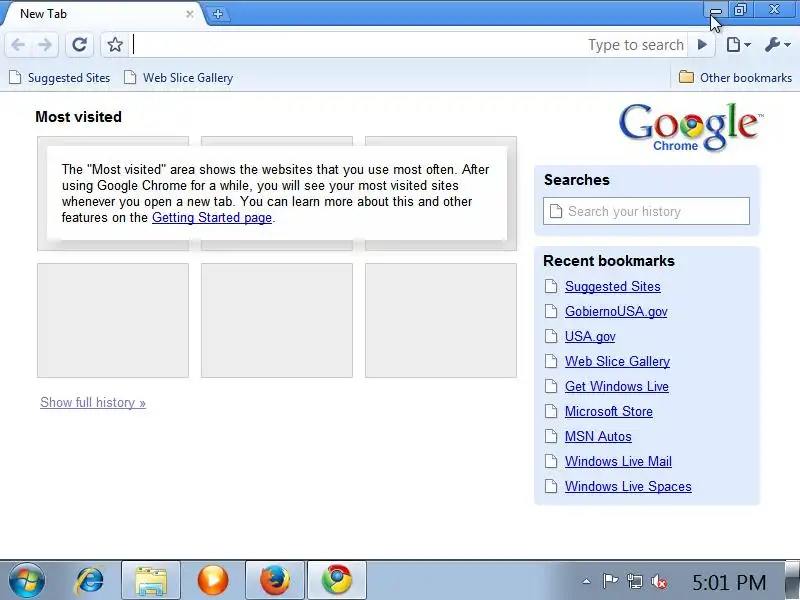Viewport: 800px width, 600px height.
Task: Open Show full history link
Action: [93, 403]
